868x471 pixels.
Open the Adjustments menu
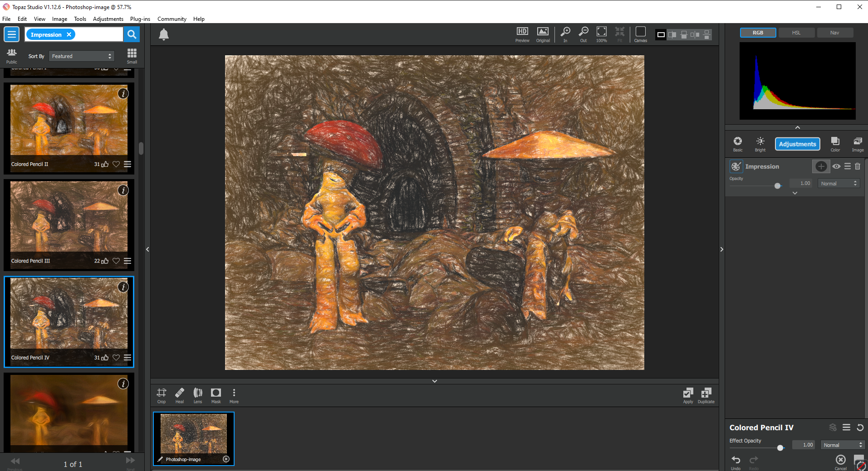click(108, 19)
